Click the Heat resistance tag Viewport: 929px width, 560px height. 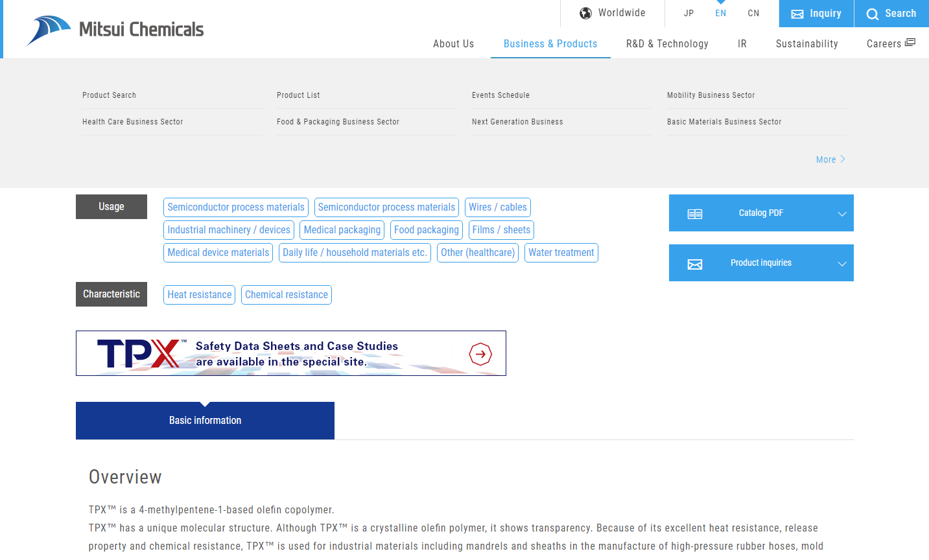point(200,295)
